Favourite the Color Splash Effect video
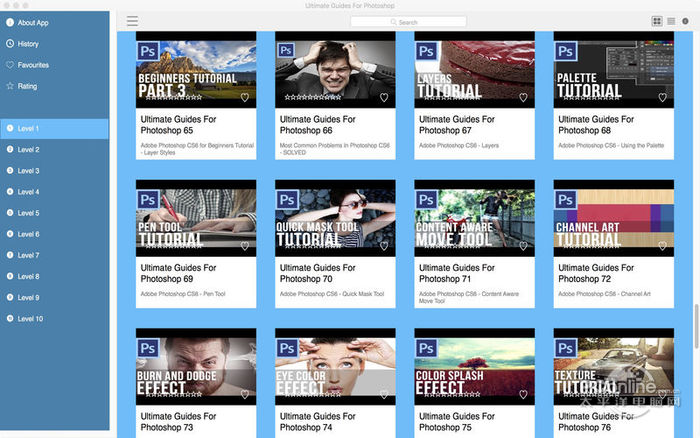 (x=523, y=394)
